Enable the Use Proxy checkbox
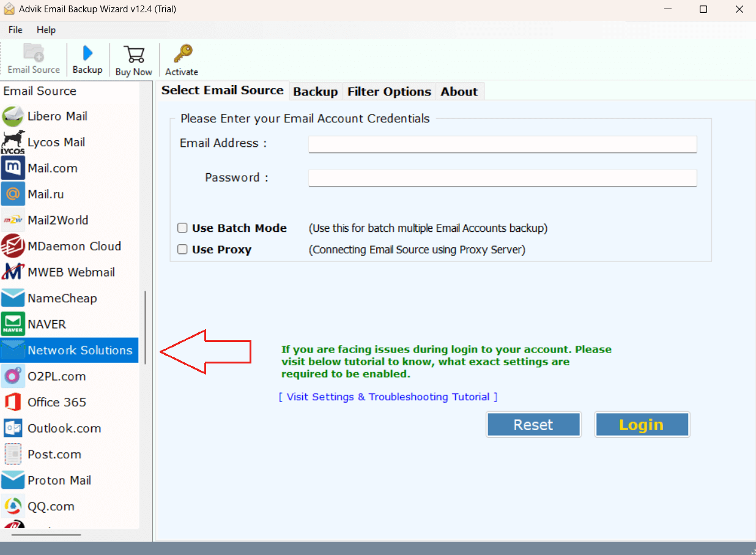Viewport: 756px width, 555px height. 182,250
